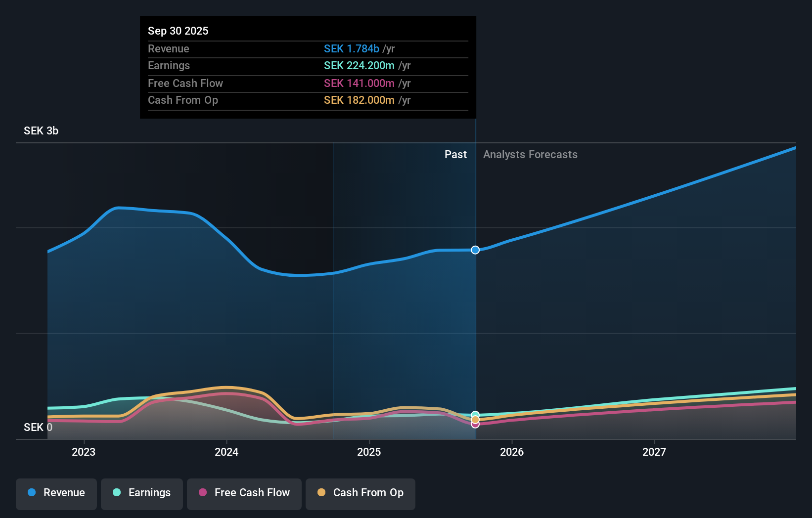
Task: Select the Analysts Forecasts tab label
Action: 530,155
